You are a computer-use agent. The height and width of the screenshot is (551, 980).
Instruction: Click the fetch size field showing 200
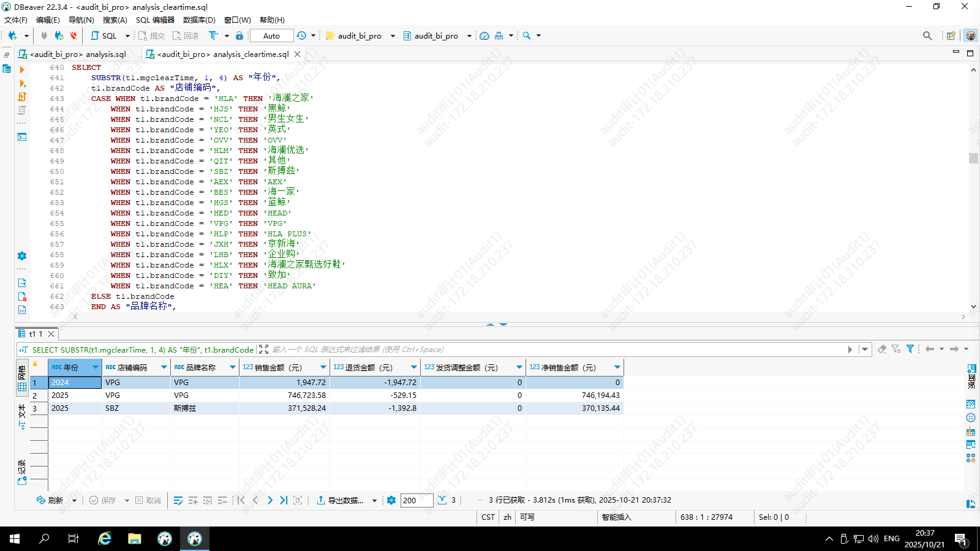click(x=417, y=500)
